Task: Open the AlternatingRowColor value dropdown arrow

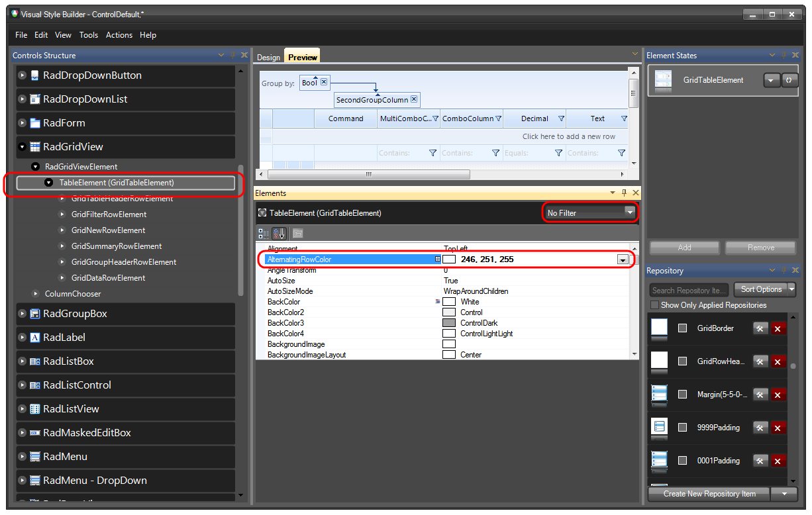Action: [x=623, y=259]
